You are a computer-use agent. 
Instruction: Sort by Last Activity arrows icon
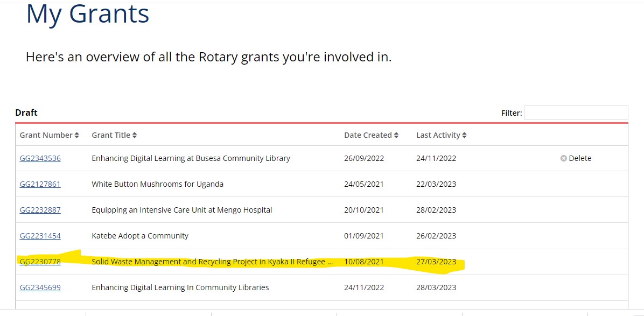click(464, 135)
